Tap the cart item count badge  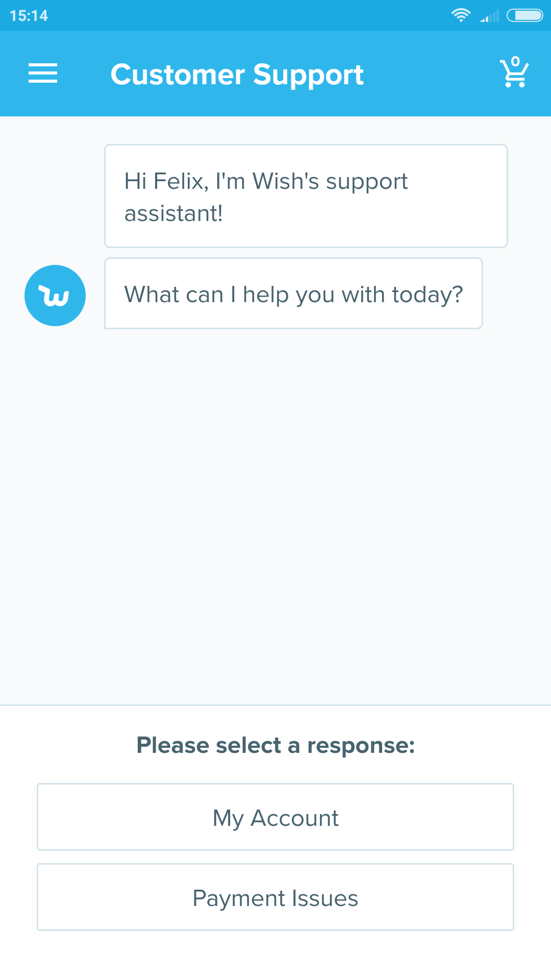coord(515,61)
